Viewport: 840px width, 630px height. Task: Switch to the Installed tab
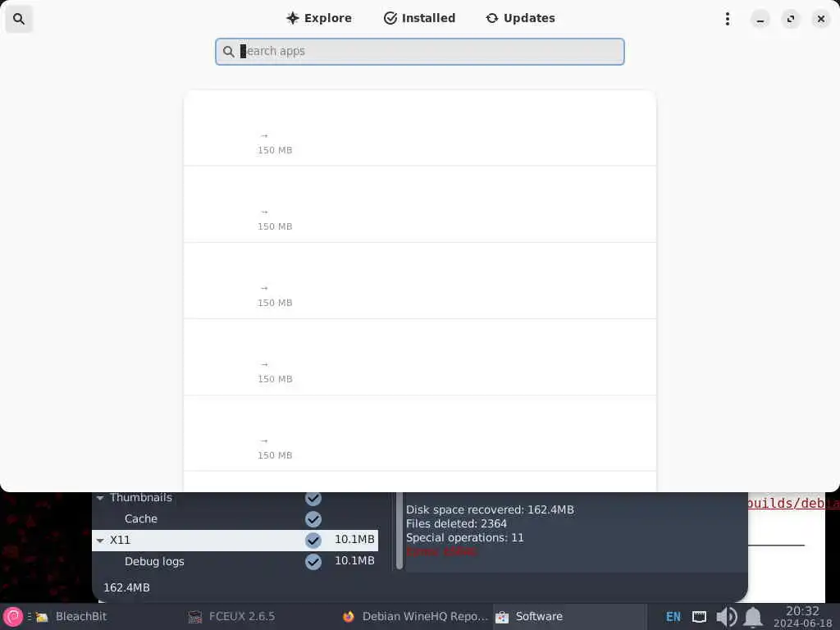click(419, 18)
